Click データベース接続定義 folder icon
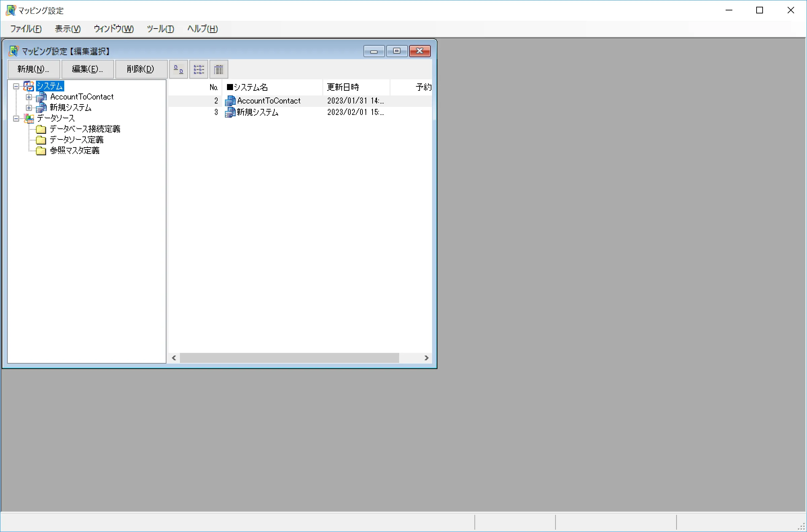 [x=41, y=129]
